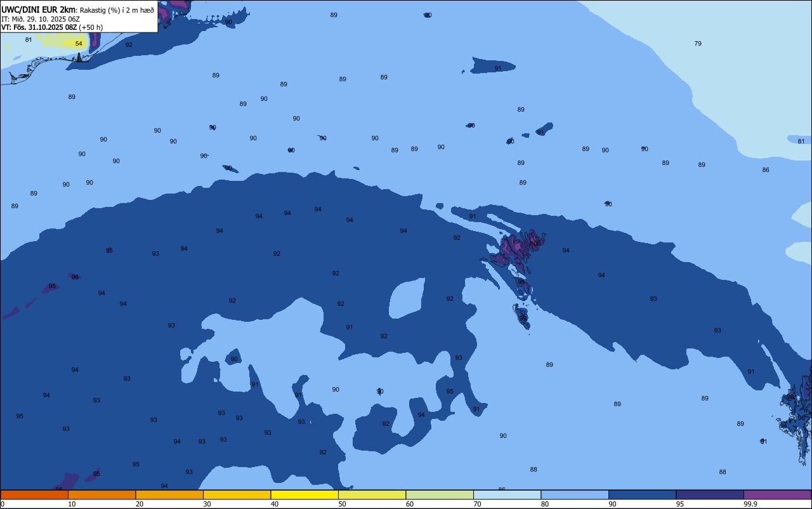
Task: Click the '96' humidity value on the map
Action: tap(75, 277)
